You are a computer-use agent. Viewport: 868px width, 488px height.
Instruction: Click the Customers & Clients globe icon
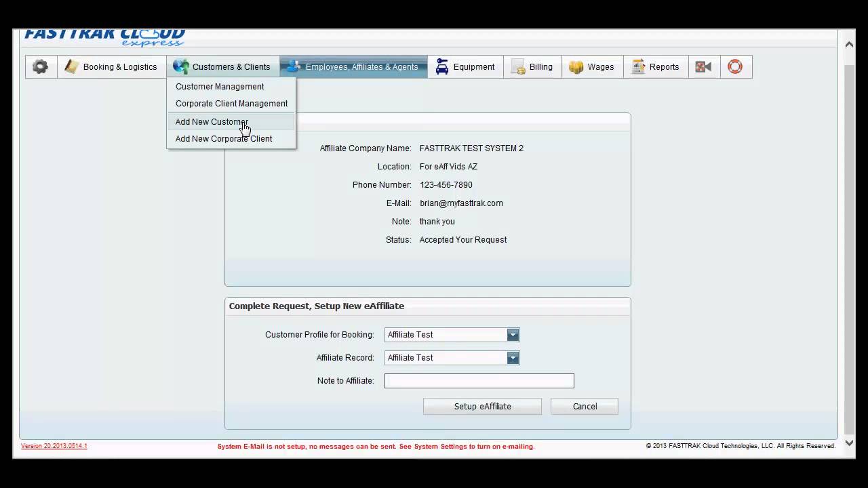(180, 66)
